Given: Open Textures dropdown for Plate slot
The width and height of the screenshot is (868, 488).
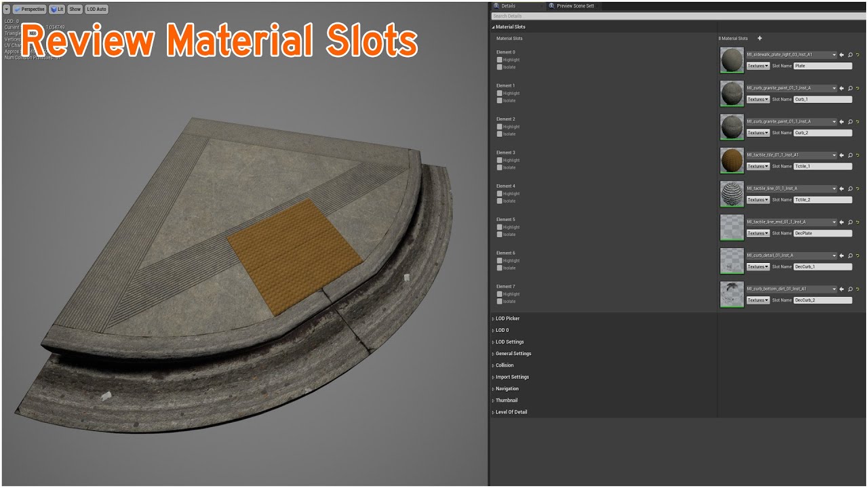Looking at the screenshot, I should coord(757,66).
